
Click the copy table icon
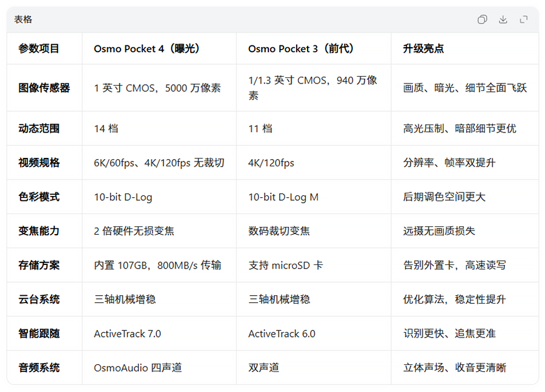point(482,19)
